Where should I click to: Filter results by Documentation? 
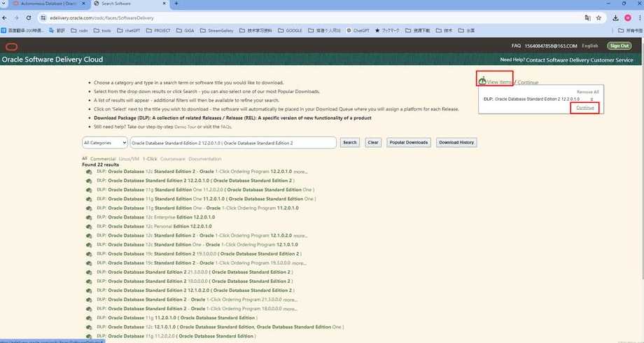pos(205,159)
